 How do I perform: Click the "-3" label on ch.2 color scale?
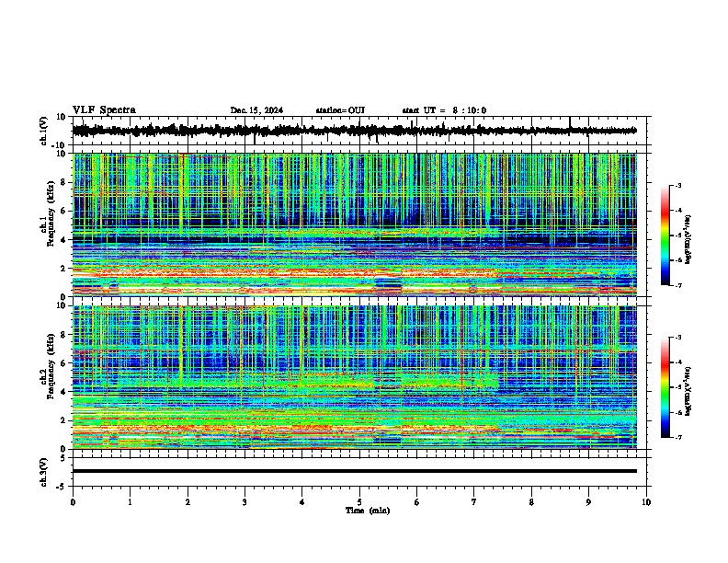(678, 338)
